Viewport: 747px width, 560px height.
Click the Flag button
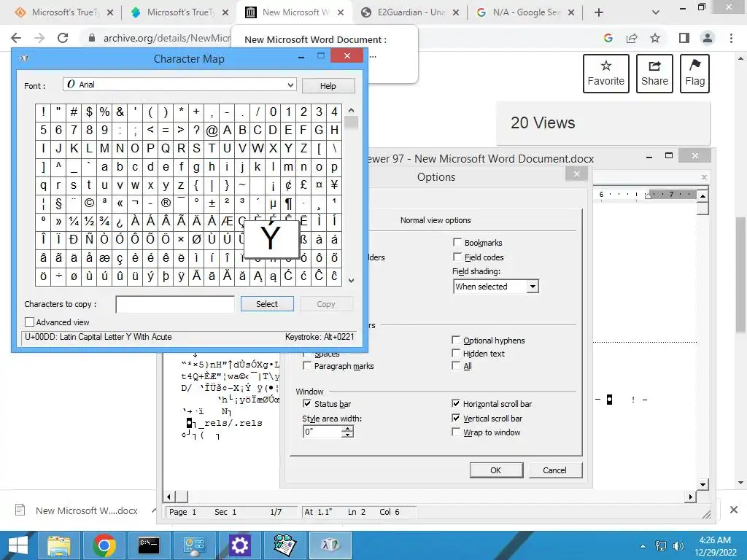(694, 74)
